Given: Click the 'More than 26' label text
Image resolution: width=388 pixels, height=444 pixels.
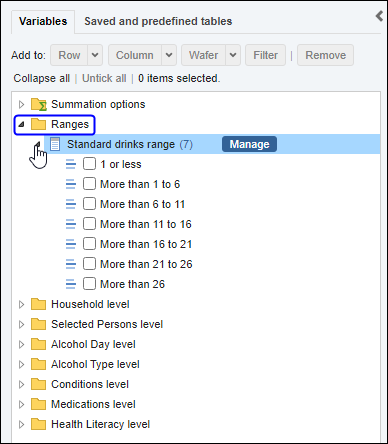Looking at the screenshot, I should coord(133,284).
